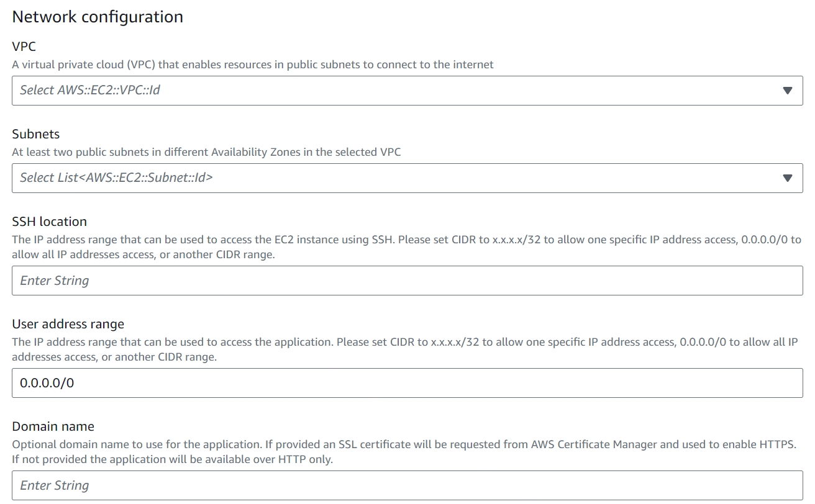Viewport: 815px width, 504px height.
Task: Click the VPC dropdown arrow icon
Action: click(788, 91)
